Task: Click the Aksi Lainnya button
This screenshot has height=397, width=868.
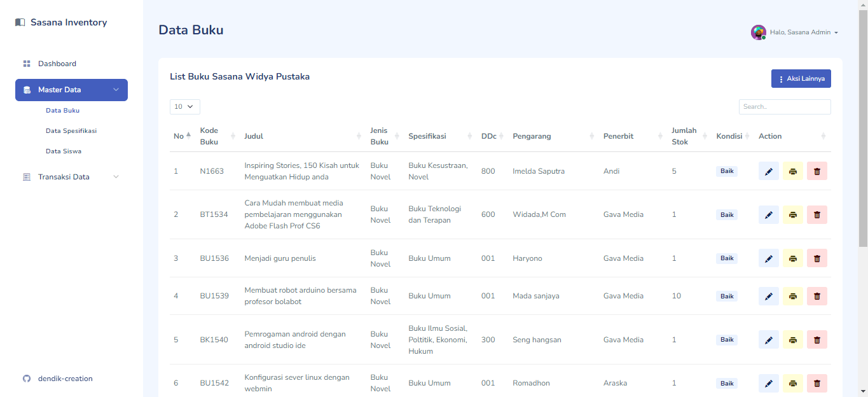Action: click(801, 79)
